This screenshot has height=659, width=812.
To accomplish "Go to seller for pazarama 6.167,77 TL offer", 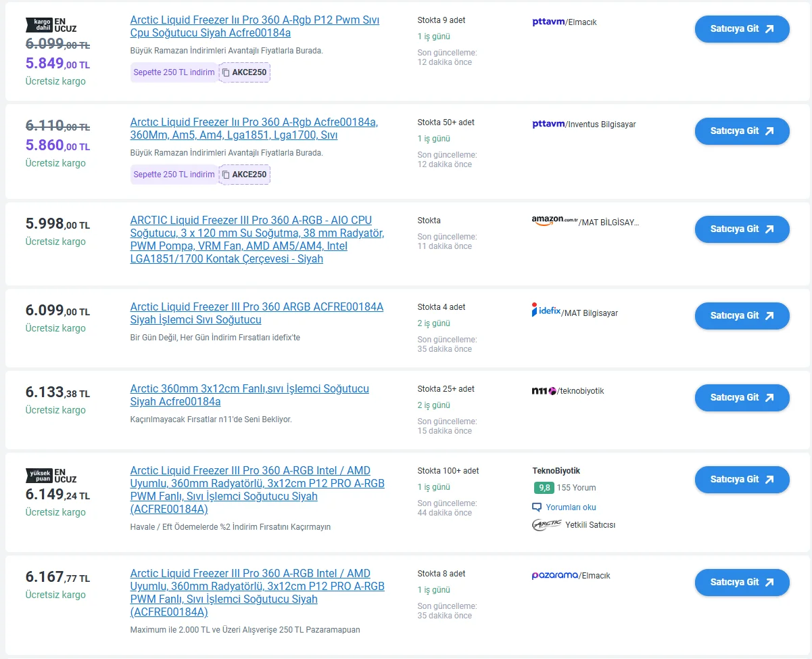I will 742,583.
